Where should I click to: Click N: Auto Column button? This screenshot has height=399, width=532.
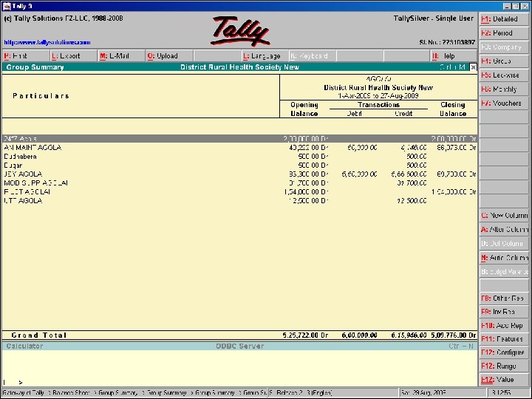[x=504, y=258]
